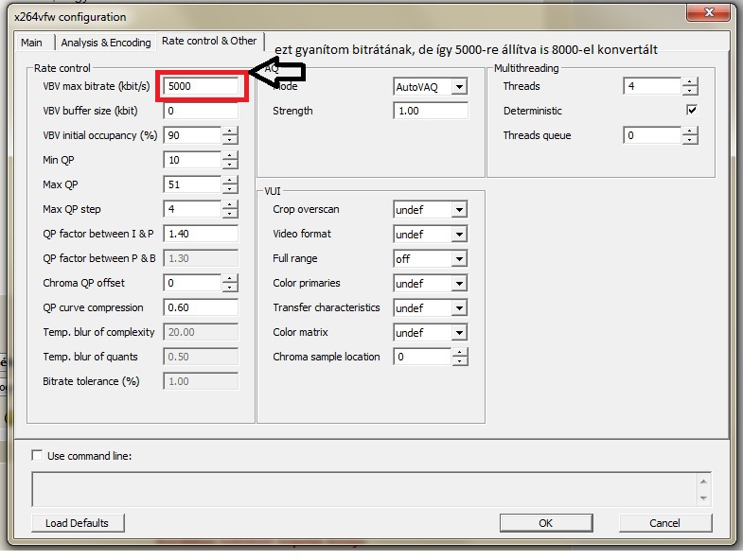Click the VBV max bitrate input field
The image size is (743, 560).
(x=201, y=86)
